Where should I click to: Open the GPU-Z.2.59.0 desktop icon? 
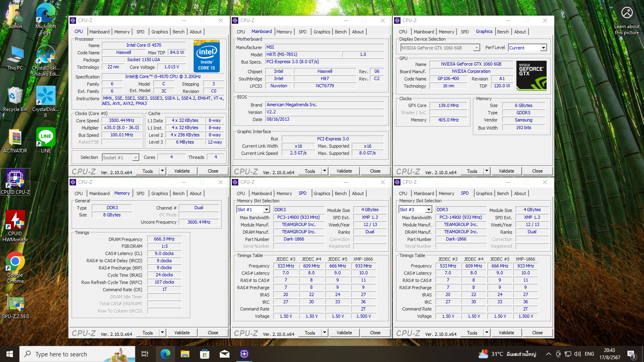tap(15, 307)
